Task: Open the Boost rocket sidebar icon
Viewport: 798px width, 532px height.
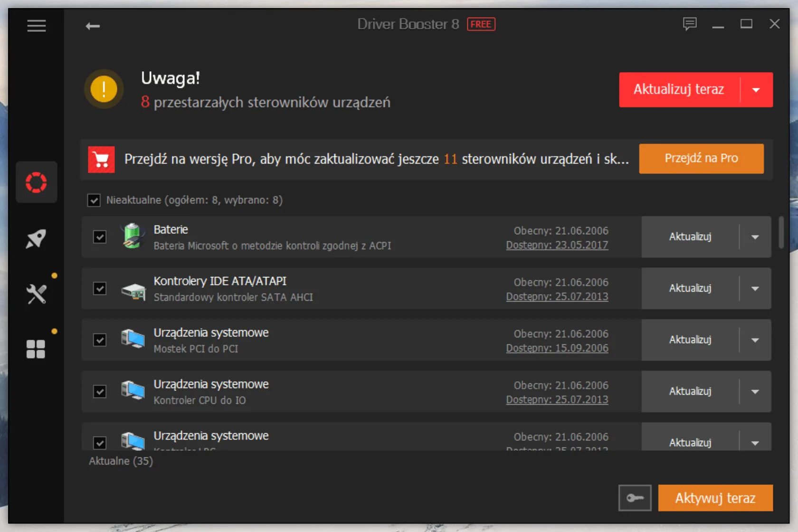Action: coord(36,239)
